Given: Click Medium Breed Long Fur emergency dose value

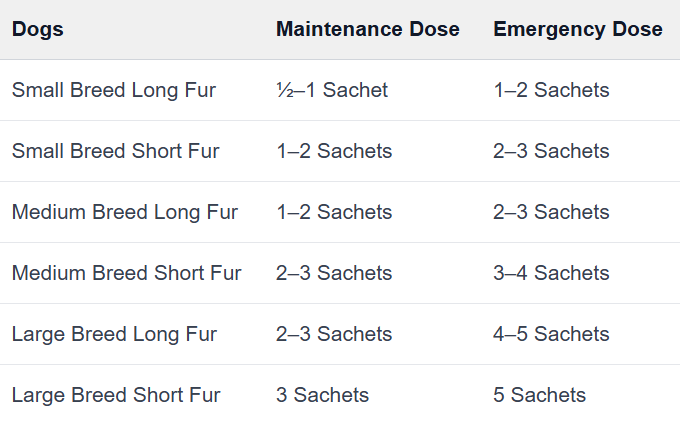Looking at the screenshot, I should pyautogui.click(x=551, y=212).
